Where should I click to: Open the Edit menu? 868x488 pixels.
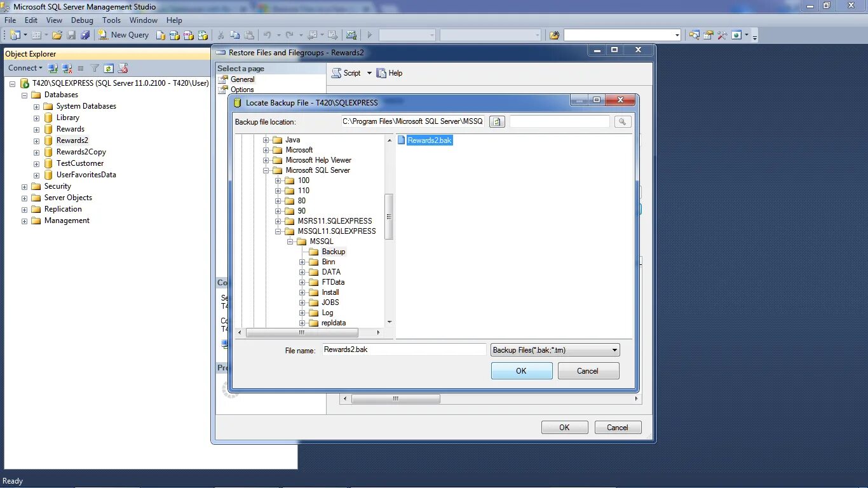click(x=31, y=20)
